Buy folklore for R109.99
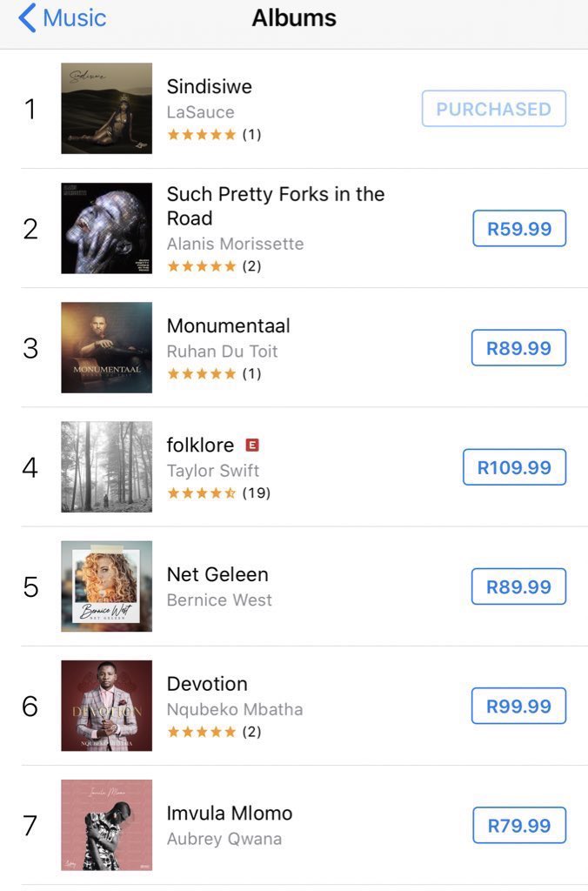 (x=514, y=467)
